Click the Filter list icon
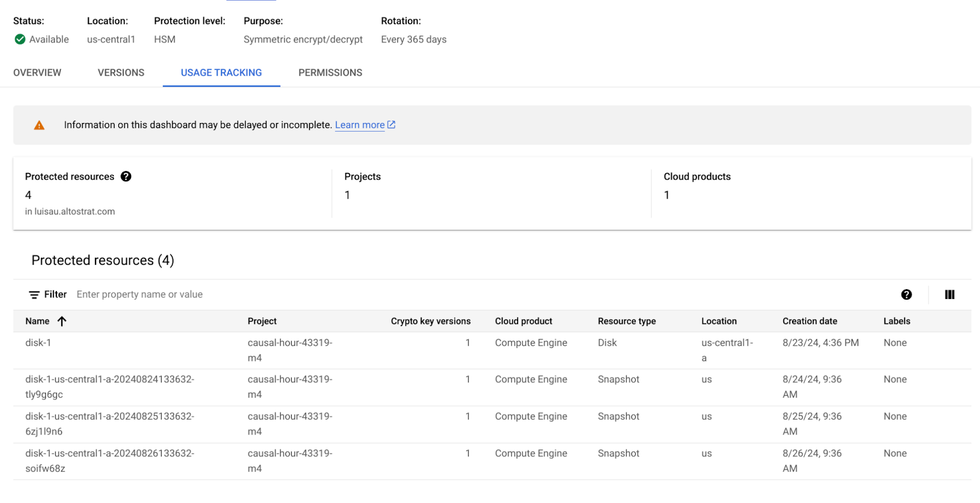This screenshot has width=980, height=503. tap(34, 295)
